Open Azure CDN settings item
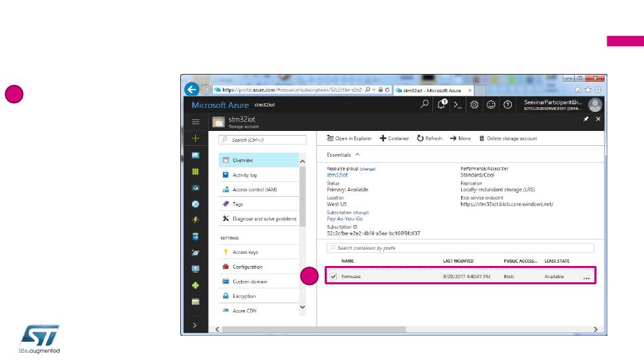This screenshot has height=363, width=644. coord(259,311)
